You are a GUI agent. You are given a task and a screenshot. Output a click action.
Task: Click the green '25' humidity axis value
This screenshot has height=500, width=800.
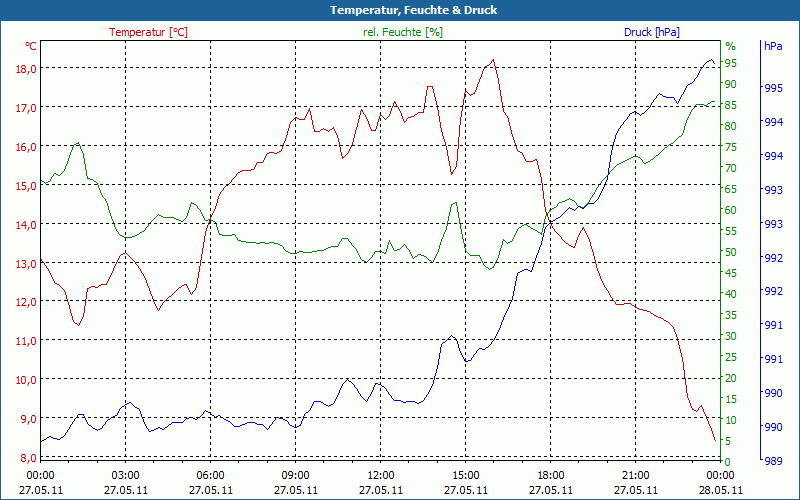[731, 357]
